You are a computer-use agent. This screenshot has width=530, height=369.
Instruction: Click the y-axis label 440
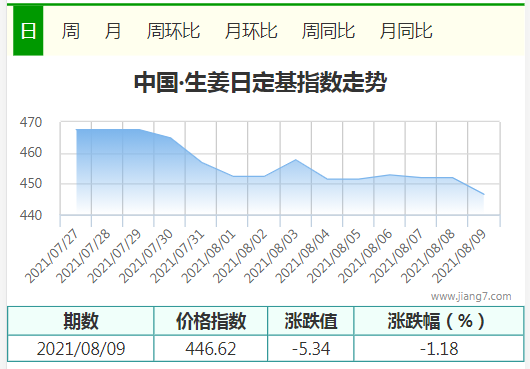pyautogui.click(x=31, y=215)
